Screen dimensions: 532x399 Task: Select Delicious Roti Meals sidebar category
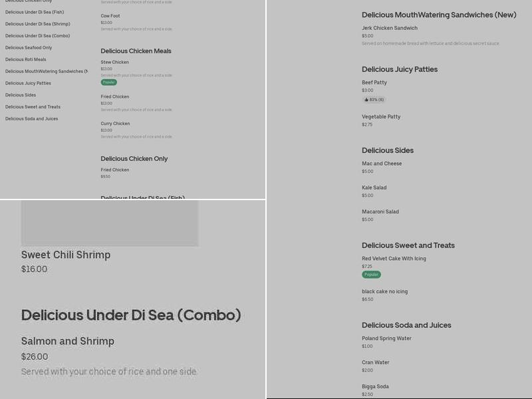[26, 59]
